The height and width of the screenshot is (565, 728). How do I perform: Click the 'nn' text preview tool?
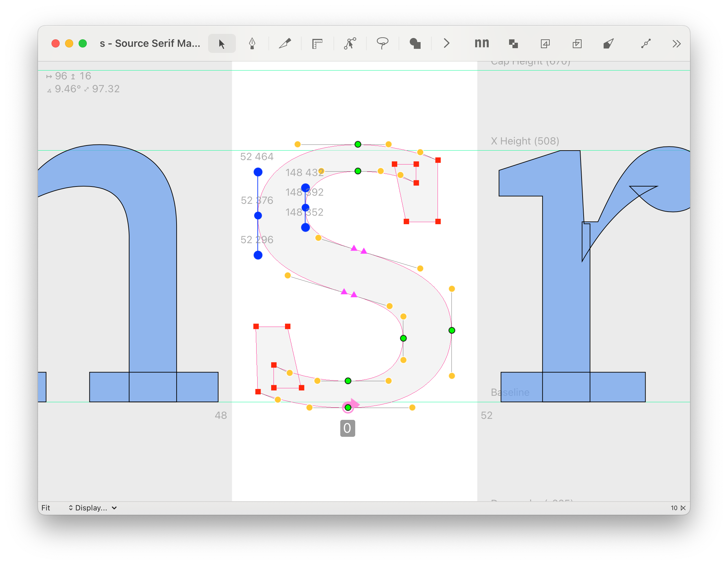[x=482, y=43]
